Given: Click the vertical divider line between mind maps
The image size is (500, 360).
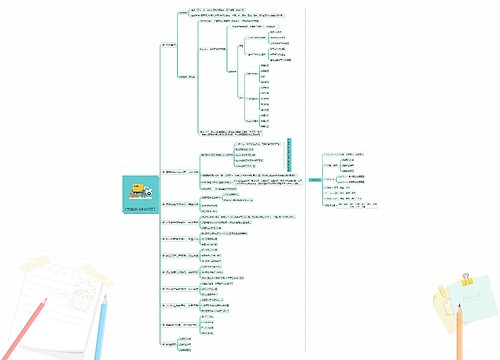Looking at the screenshot, I should (x=305, y=180).
